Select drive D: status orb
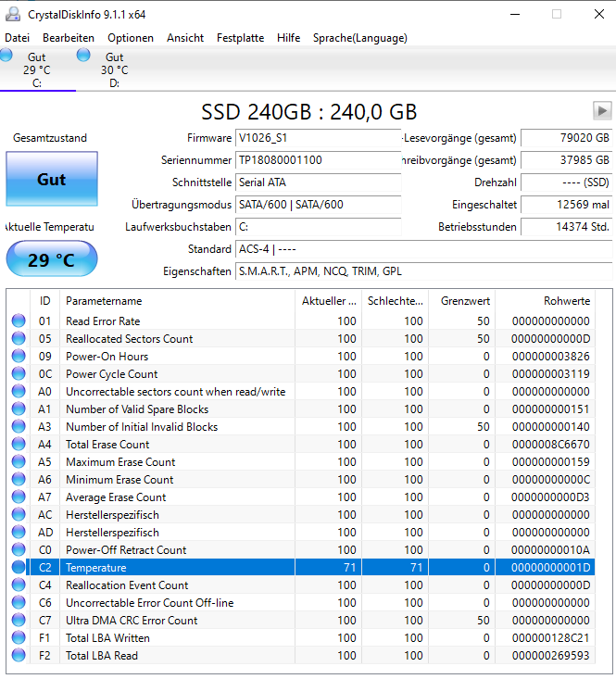Screen dimensions: 616x679 83,55
